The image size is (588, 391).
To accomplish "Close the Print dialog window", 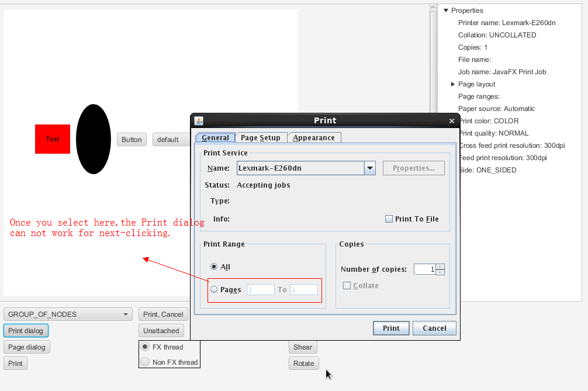I will (x=451, y=121).
